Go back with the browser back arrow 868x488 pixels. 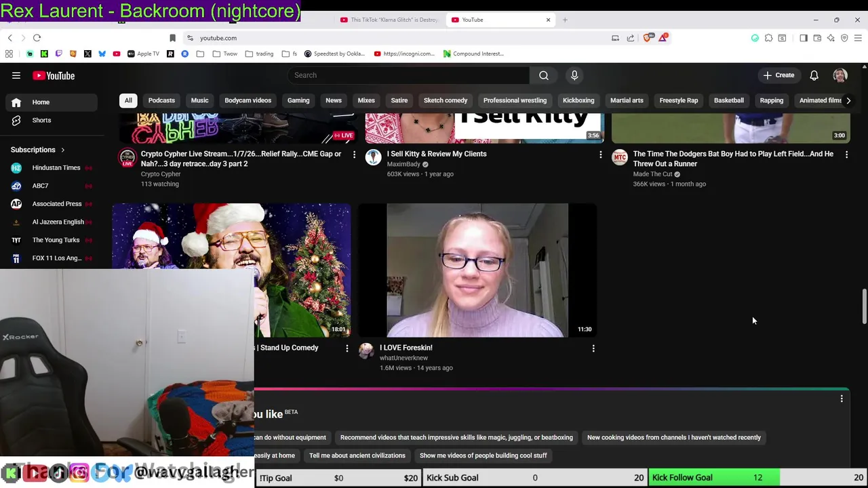point(9,38)
